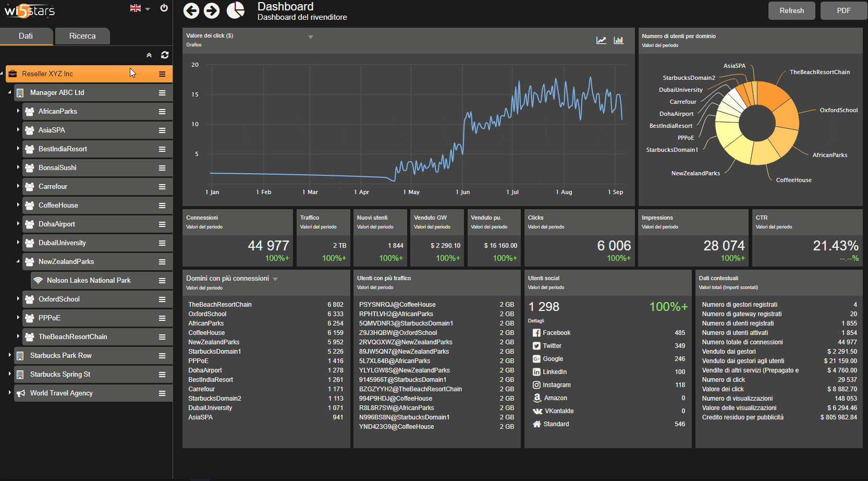Open Domini con più connessioni dropdown

pyautogui.click(x=275, y=279)
